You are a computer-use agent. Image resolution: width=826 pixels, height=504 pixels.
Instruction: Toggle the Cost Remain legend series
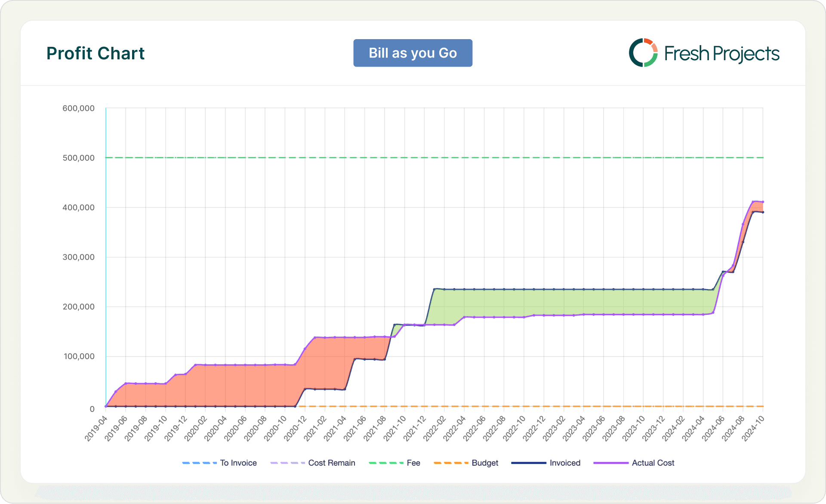pyautogui.click(x=331, y=463)
